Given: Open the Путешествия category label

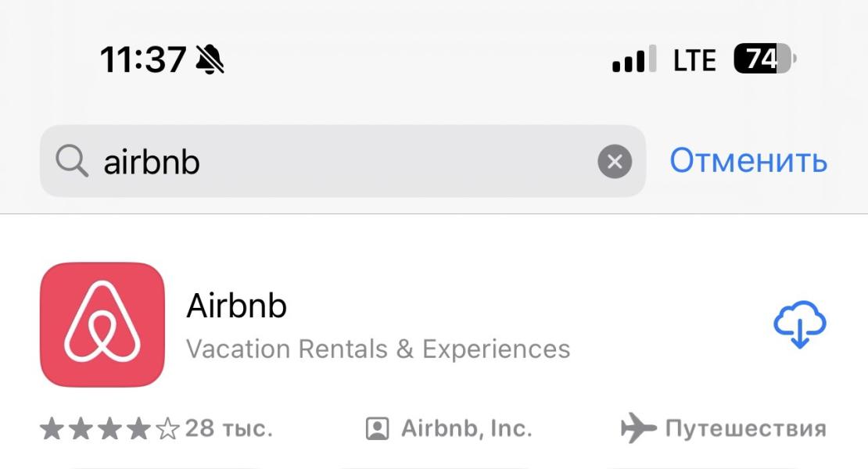Looking at the screenshot, I should pyautogui.click(x=746, y=428).
